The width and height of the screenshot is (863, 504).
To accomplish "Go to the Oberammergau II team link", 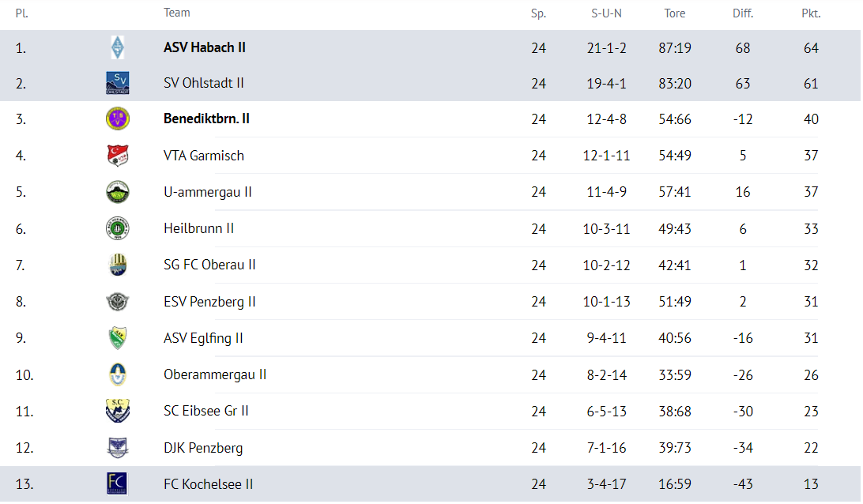I will 215,374.
